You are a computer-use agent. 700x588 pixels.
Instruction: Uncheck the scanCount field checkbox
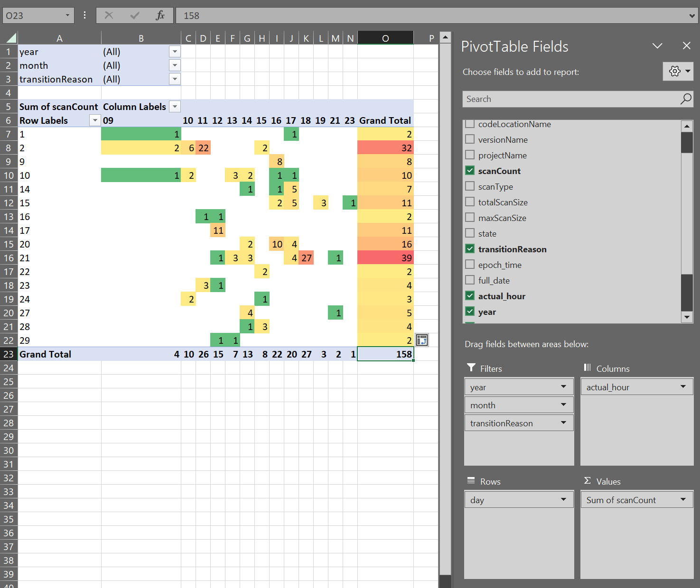tap(470, 171)
